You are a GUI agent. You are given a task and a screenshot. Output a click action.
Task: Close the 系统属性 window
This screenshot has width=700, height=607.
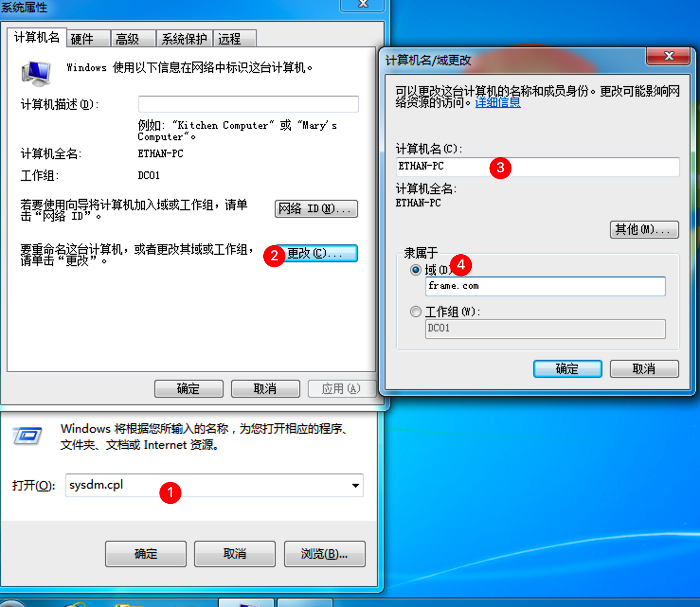[363, 4]
